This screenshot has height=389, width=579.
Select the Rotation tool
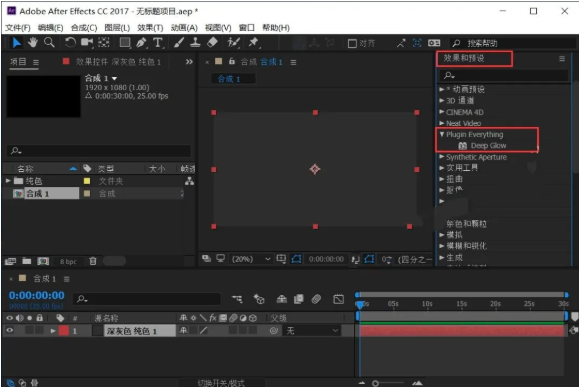pos(70,43)
